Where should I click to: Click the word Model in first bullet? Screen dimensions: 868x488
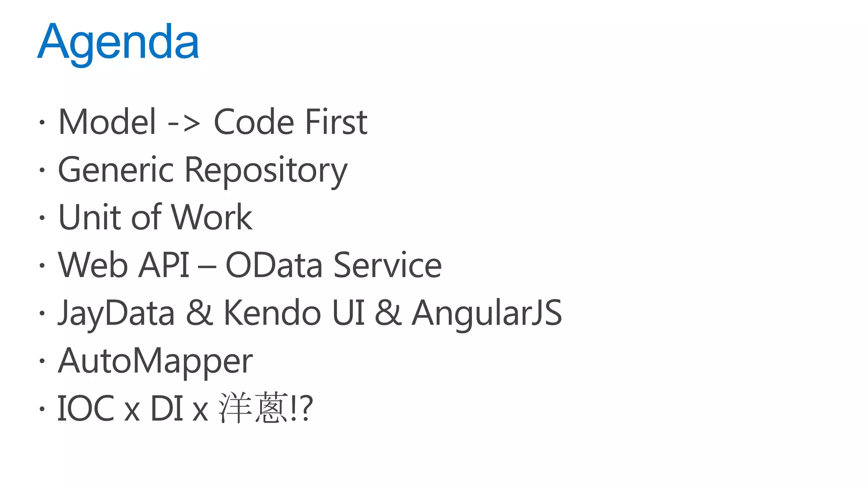(x=107, y=122)
